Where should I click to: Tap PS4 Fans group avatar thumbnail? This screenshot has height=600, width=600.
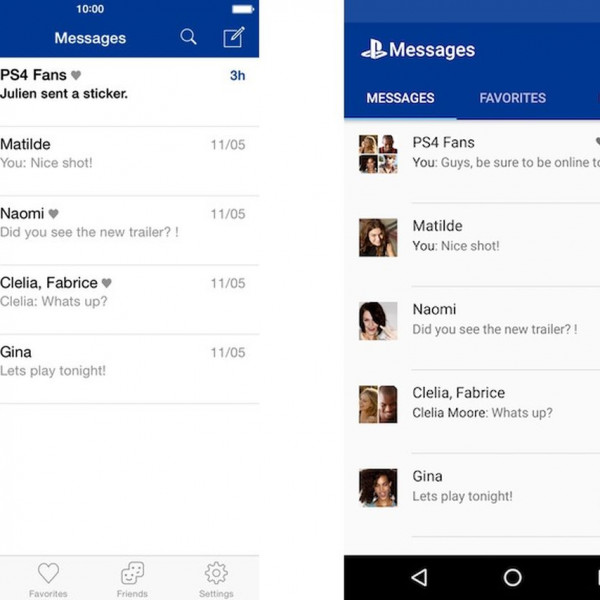tap(378, 154)
